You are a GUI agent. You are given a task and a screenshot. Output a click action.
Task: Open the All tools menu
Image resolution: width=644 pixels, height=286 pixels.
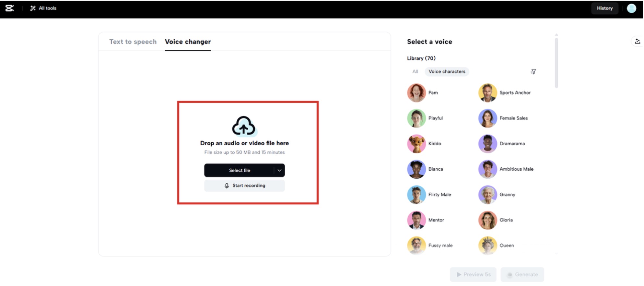point(43,8)
